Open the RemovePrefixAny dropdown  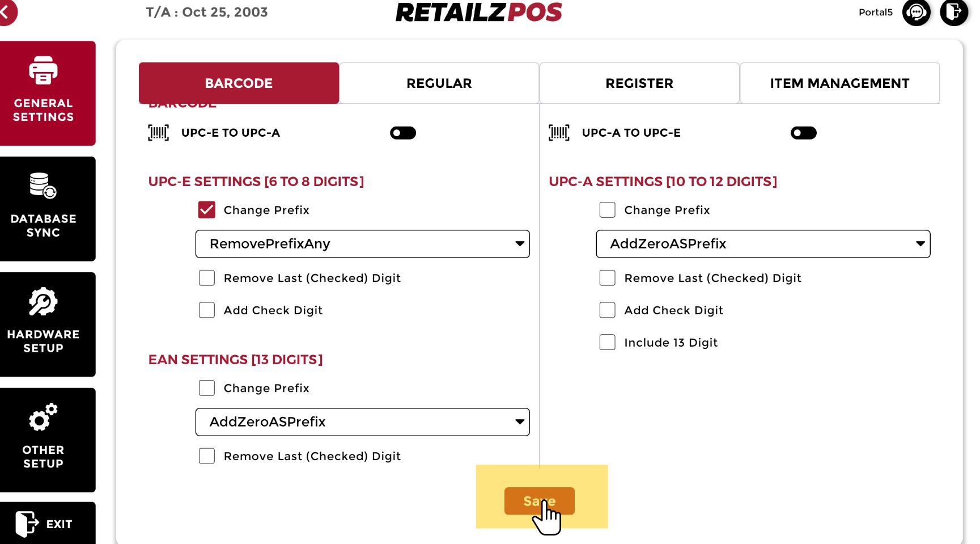point(362,244)
